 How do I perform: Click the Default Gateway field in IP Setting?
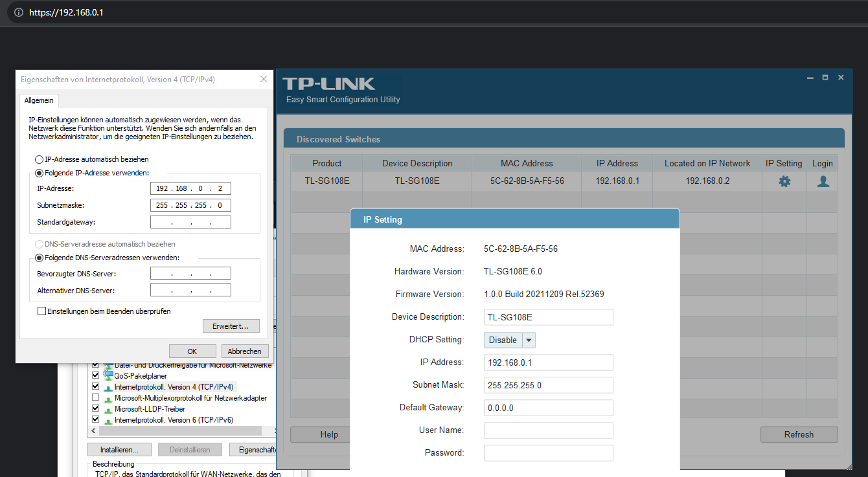pos(548,408)
